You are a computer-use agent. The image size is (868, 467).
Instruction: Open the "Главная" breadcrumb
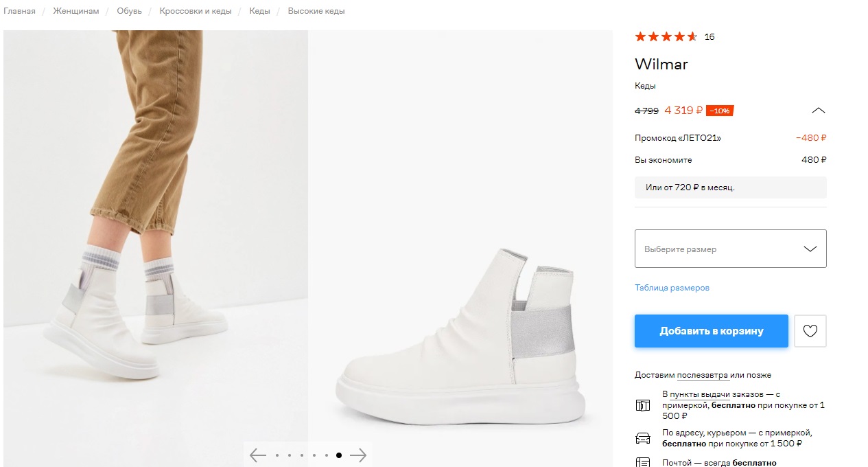pyautogui.click(x=19, y=11)
